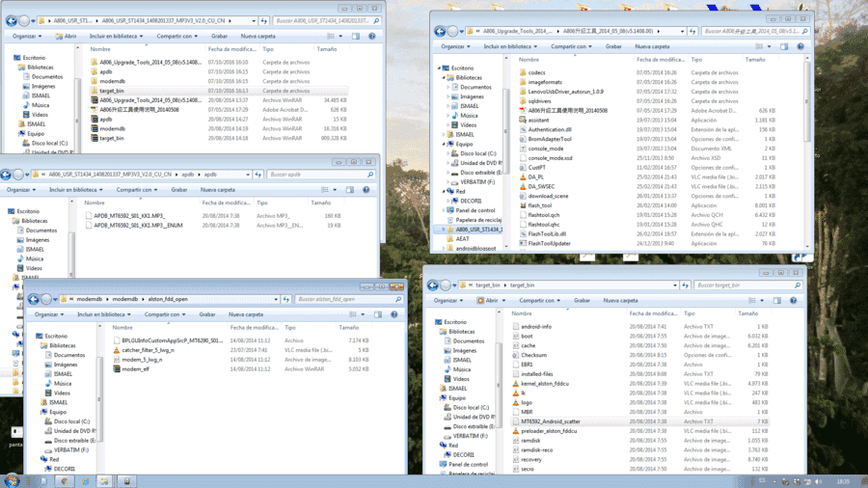Open help in the A806_USR_ST1434 window
868x488 pixels.
pos(372,37)
